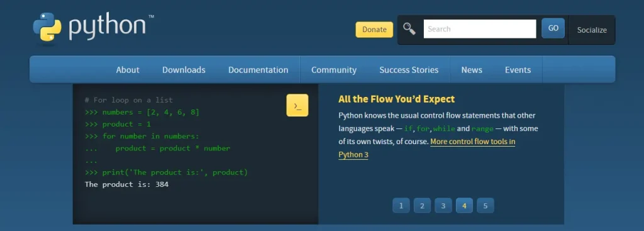Click the line for number in numbers:
Image resolution: width=644 pixels, height=231 pixels.
click(142, 137)
